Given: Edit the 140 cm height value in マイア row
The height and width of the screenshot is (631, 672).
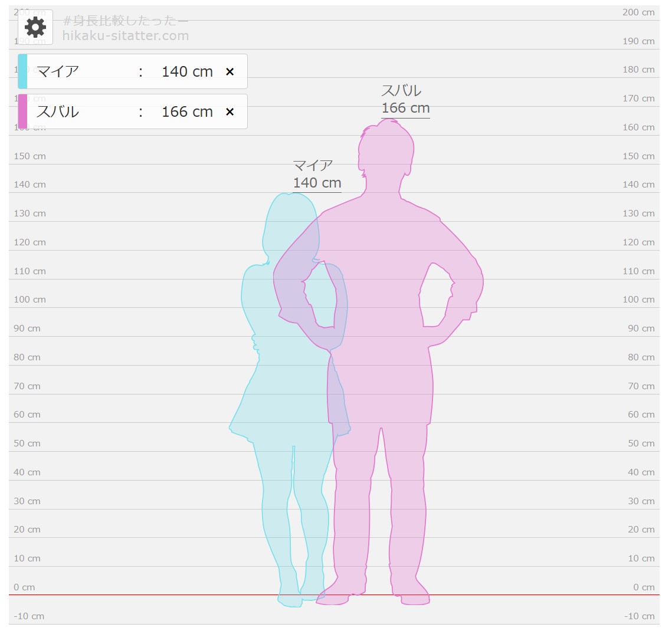Looking at the screenshot, I should coord(186,71).
